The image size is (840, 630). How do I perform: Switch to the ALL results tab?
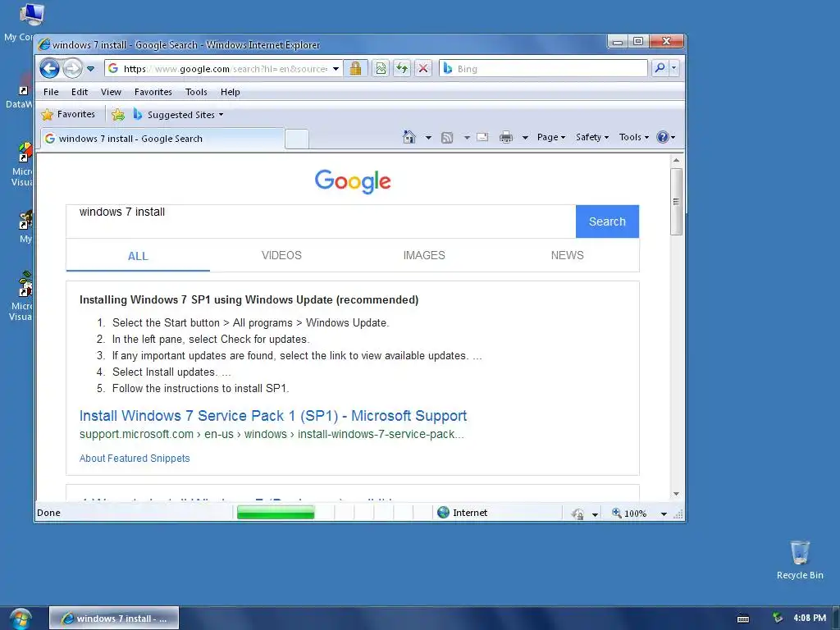click(x=138, y=256)
